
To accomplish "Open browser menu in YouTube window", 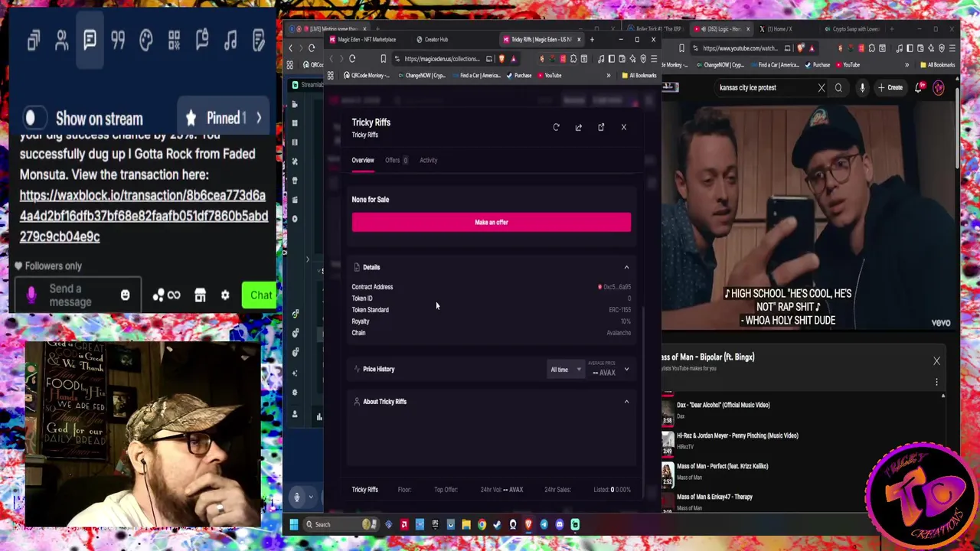I will click(x=952, y=48).
